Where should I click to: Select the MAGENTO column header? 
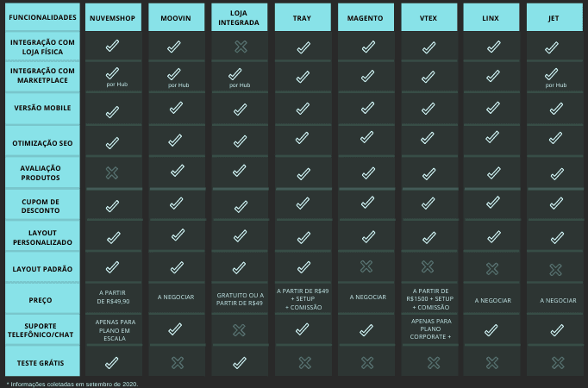point(366,17)
